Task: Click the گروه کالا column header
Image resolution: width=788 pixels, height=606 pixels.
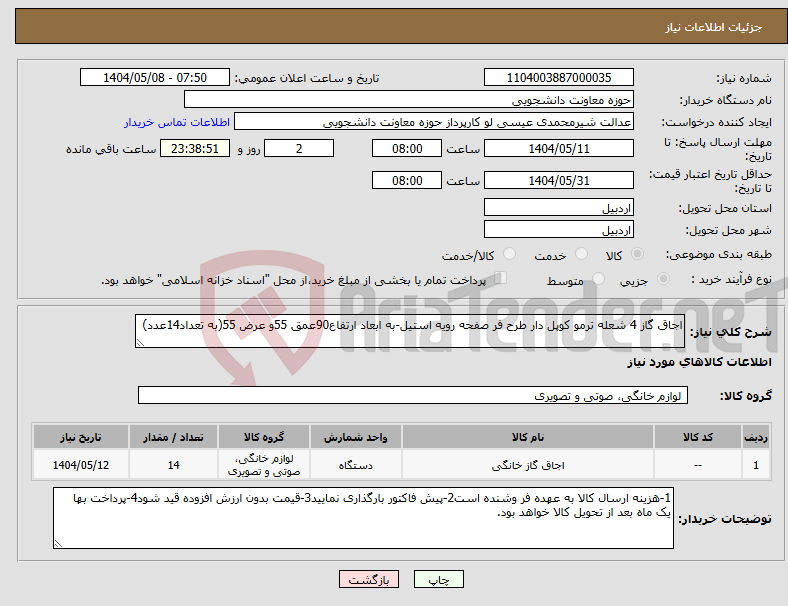Action: pyautogui.click(x=264, y=437)
